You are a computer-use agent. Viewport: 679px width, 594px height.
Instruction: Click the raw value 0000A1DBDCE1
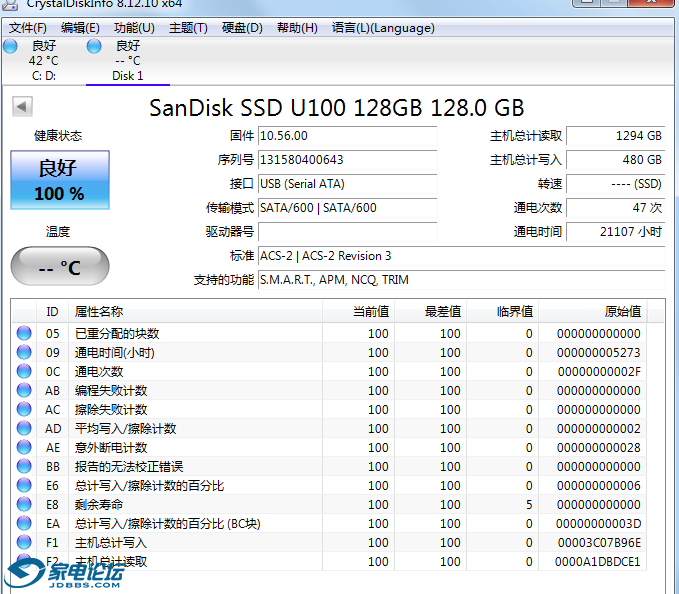pos(598,562)
